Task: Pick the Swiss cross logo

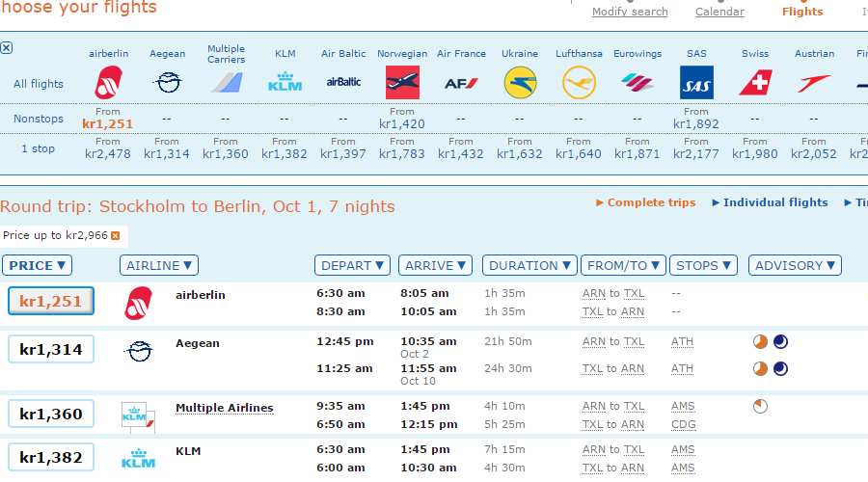Action: pos(755,83)
